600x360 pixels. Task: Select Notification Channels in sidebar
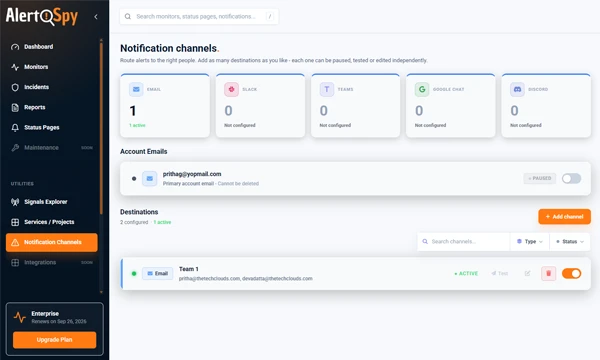tap(52, 242)
